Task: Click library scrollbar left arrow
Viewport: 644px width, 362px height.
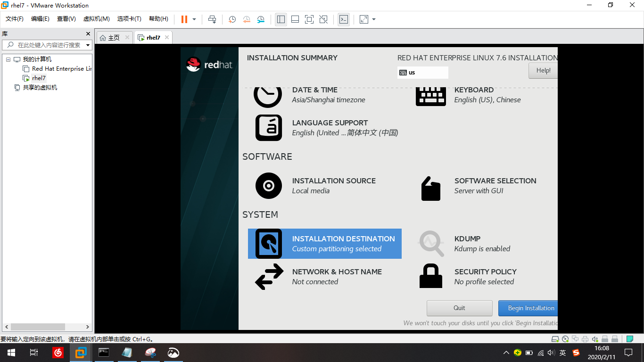Action: tap(7, 327)
